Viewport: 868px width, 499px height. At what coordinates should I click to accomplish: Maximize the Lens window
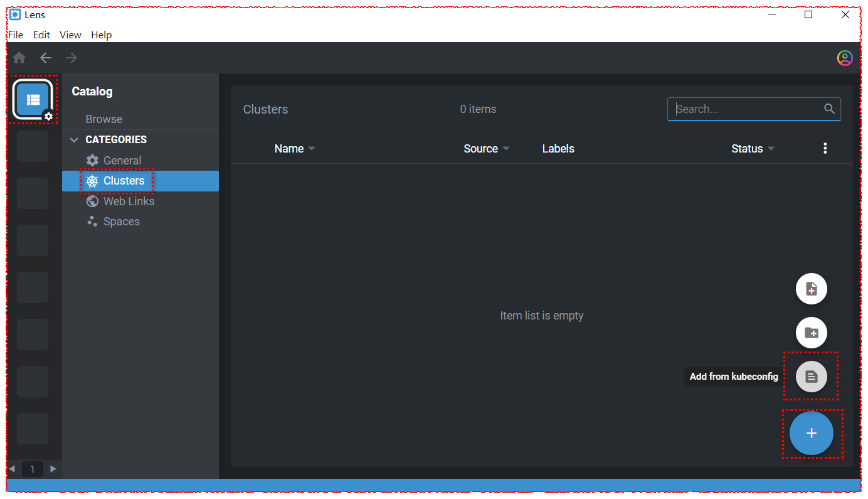pyautogui.click(x=808, y=14)
